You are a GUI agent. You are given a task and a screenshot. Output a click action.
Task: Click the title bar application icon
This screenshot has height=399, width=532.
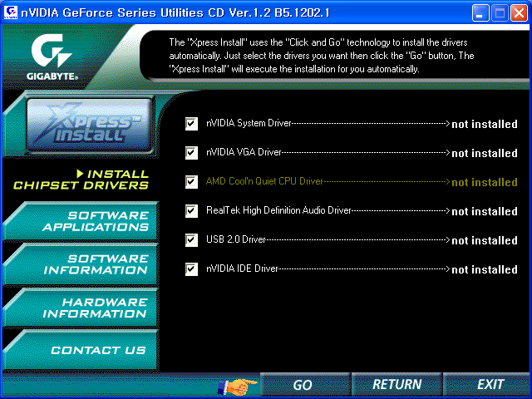point(10,13)
